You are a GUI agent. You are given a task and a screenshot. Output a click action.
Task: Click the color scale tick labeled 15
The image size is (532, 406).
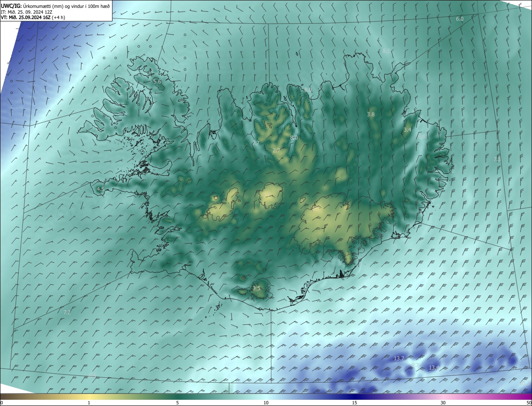click(355, 403)
